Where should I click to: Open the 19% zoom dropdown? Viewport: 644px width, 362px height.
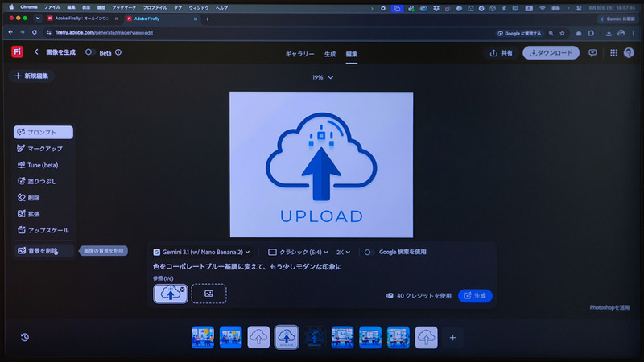point(323,77)
